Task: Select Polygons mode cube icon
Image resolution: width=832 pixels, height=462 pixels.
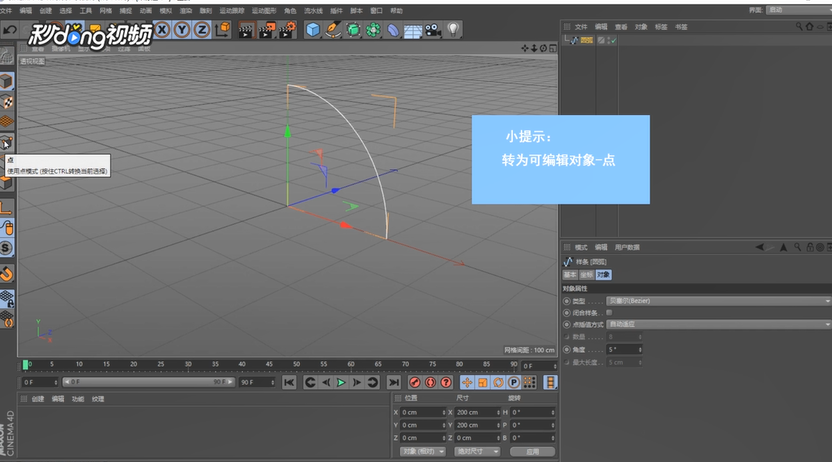Action: (6, 183)
